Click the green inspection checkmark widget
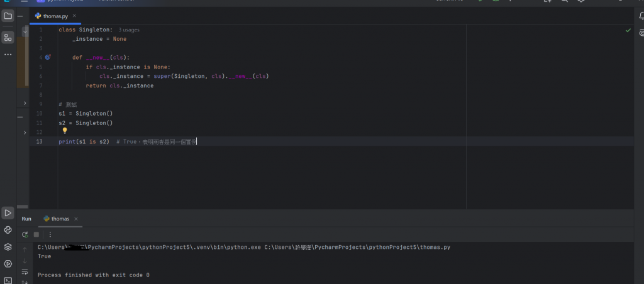 pos(628,30)
